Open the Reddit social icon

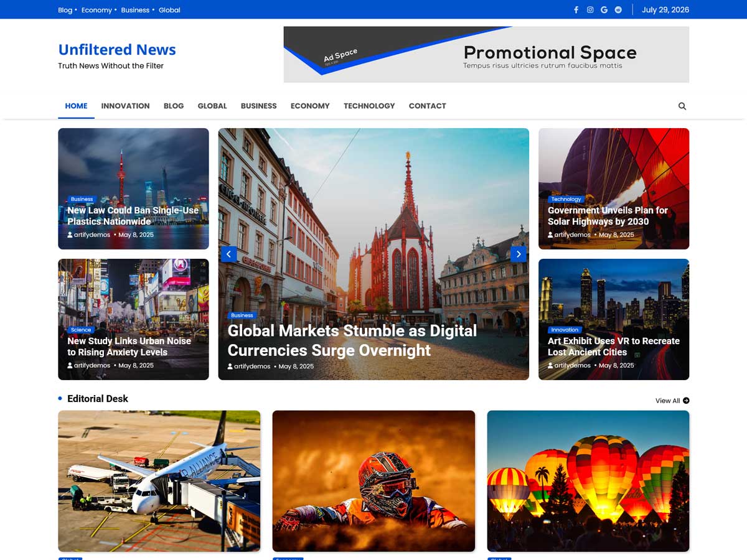tap(618, 10)
